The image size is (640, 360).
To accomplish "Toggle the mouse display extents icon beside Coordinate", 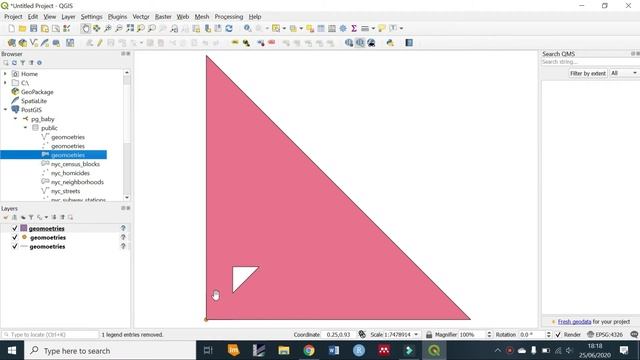I will (x=362, y=334).
